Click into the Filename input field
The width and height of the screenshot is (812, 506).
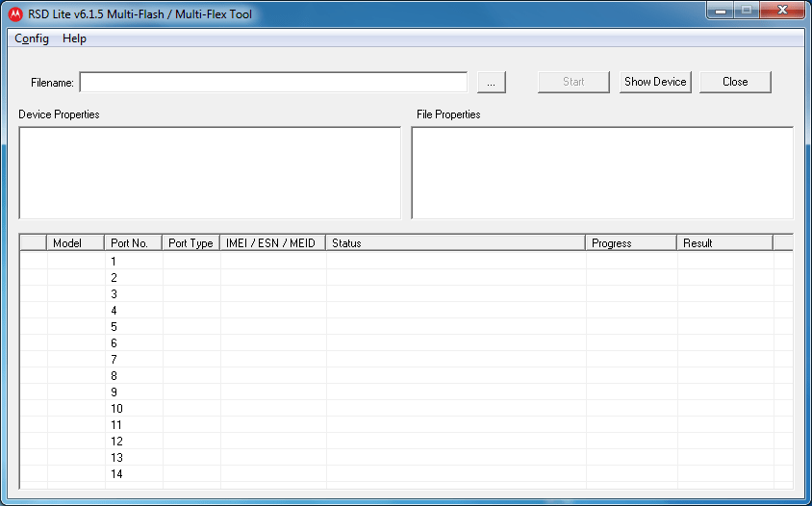(273, 83)
